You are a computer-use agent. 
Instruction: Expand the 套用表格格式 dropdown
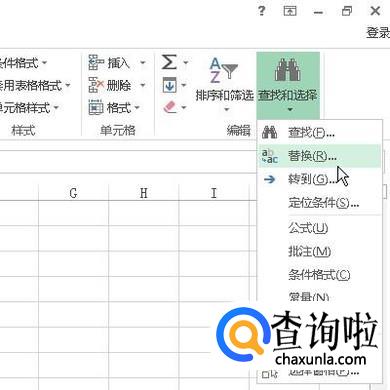(68, 85)
